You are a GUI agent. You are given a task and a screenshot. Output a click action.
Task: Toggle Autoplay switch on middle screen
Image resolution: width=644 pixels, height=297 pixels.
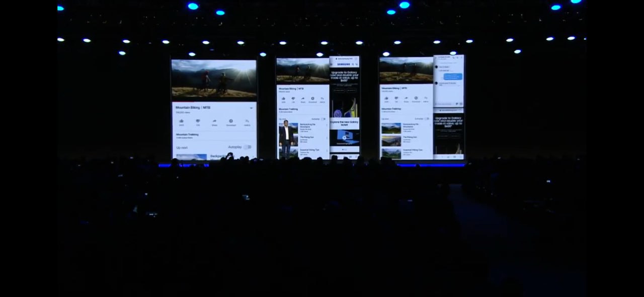[323, 119]
